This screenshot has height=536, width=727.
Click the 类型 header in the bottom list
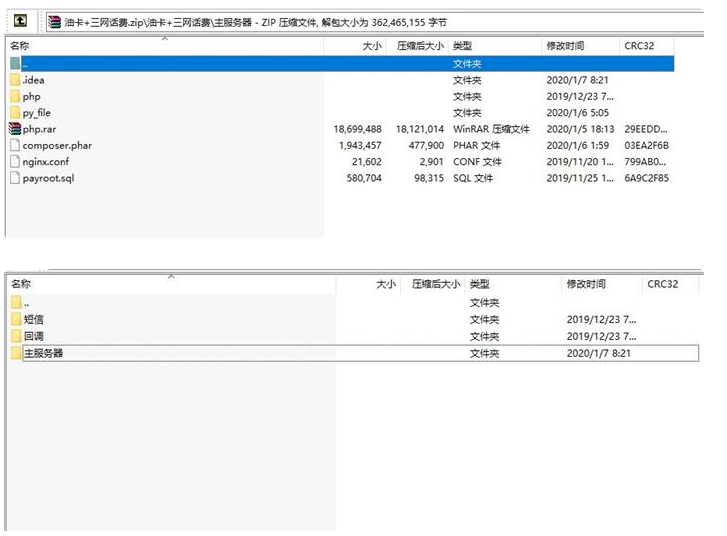[480, 284]
